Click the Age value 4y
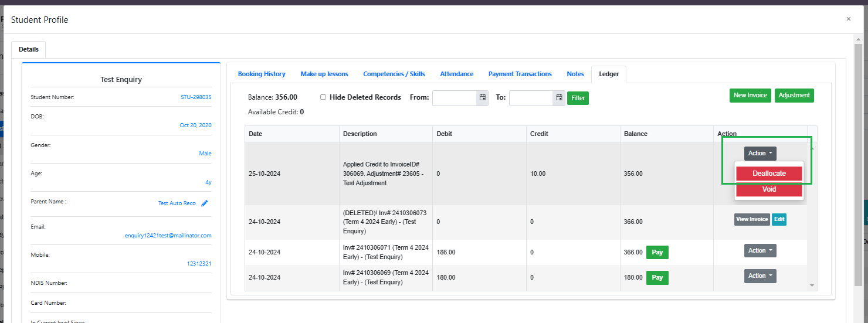 [208, 182]
